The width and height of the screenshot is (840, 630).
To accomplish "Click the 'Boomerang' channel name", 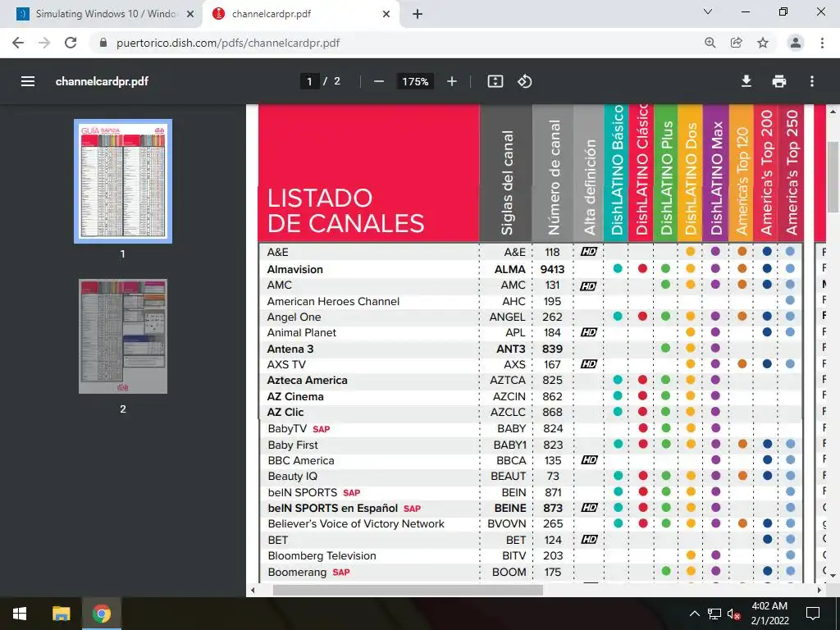I will click(x=297, y=572).
